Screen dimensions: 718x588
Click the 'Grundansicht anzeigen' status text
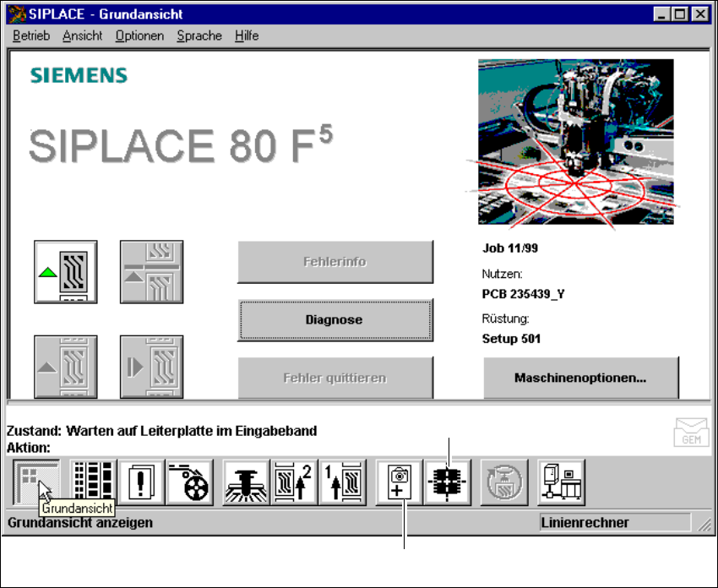tap(80, 522)
